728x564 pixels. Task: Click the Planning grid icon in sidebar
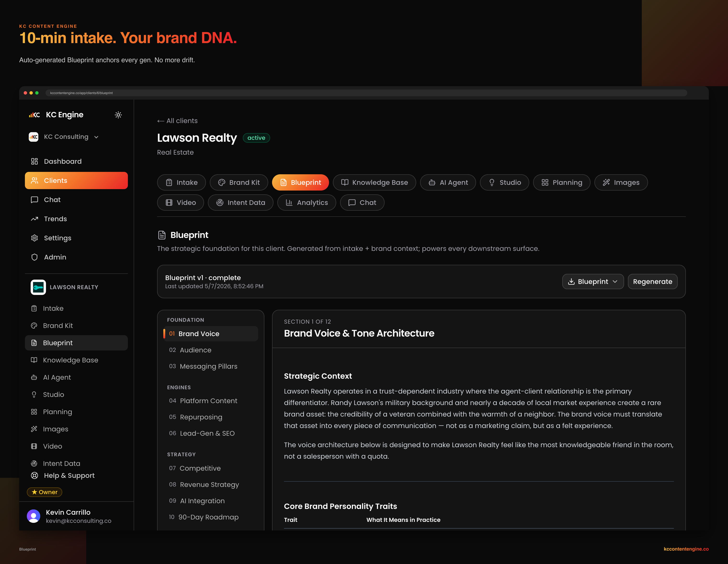coord(34,412)
